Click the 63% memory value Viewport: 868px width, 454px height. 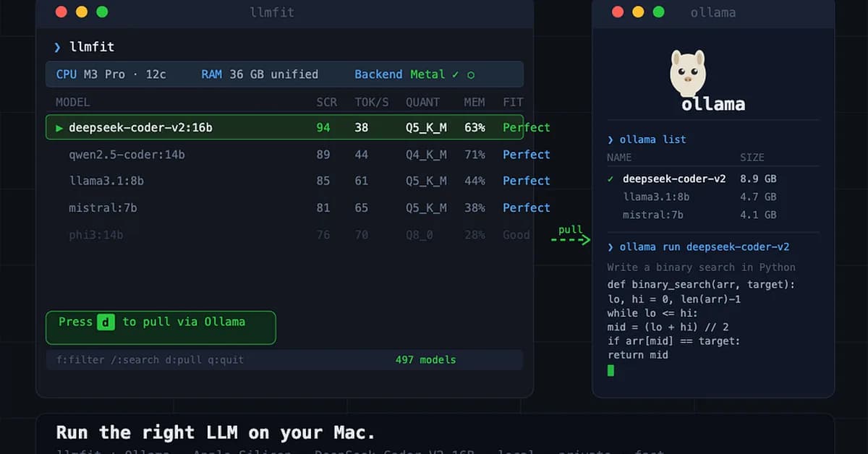point(475,128)
